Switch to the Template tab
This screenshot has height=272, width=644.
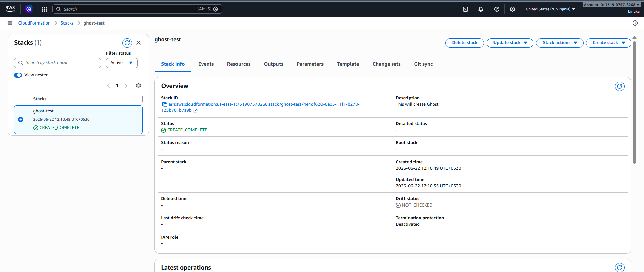pyautogui.click(x=348, y=64)
